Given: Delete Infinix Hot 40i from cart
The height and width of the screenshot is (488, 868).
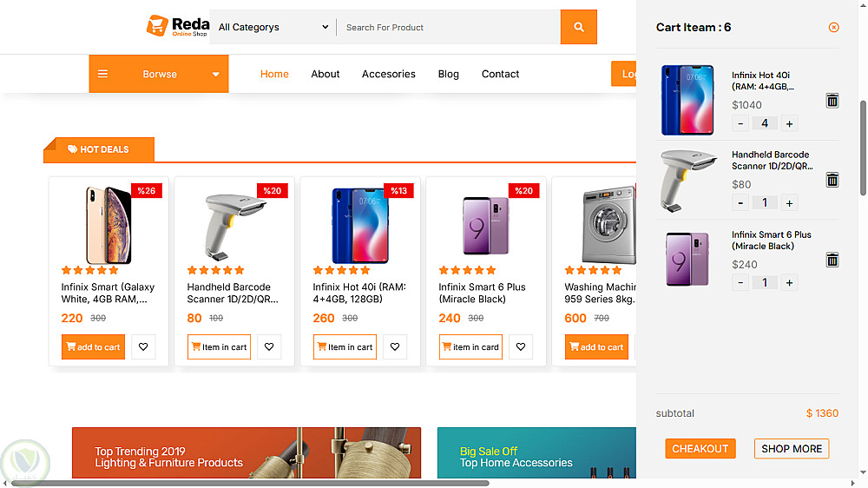Looking at the screenshot, I should tap(832, 101).
